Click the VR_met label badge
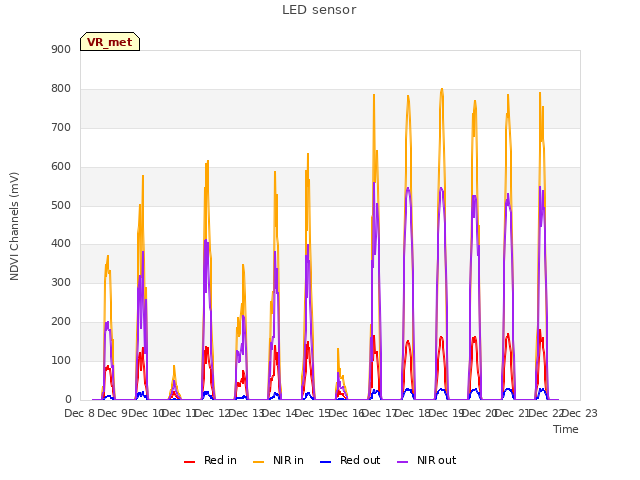Image resolution: width=640 pixels, height=480 pixels. [110, 42]
